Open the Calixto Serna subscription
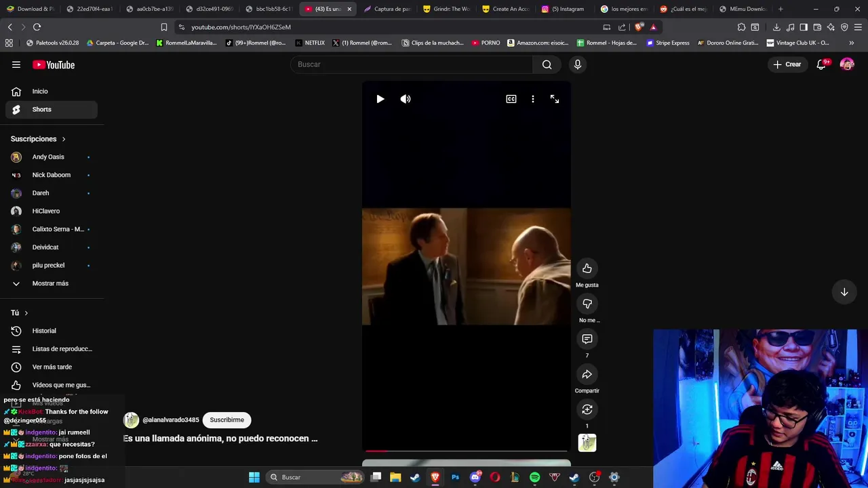 pos(51,229)
